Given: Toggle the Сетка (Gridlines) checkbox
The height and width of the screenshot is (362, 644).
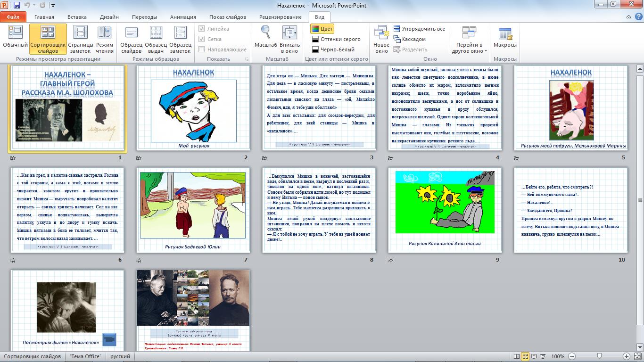Looking at the screenshot, I should click(x=202, y=39).
